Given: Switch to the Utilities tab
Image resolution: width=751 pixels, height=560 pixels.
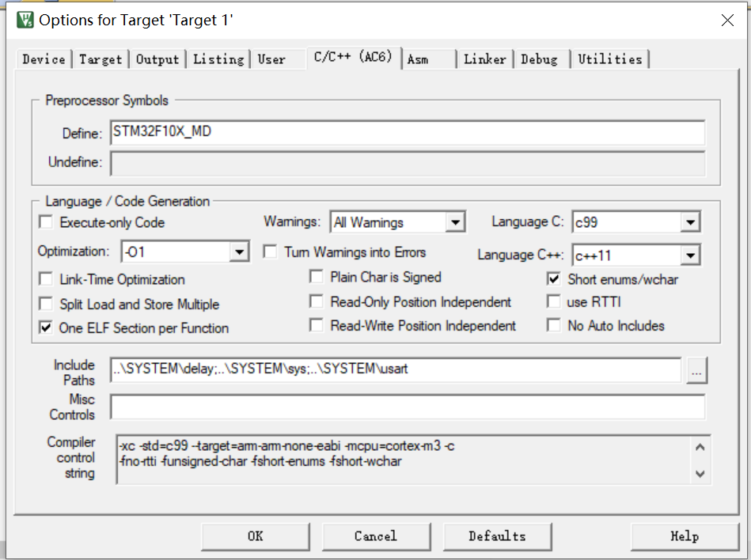Looking at the screenshot, I should point(609,59).
